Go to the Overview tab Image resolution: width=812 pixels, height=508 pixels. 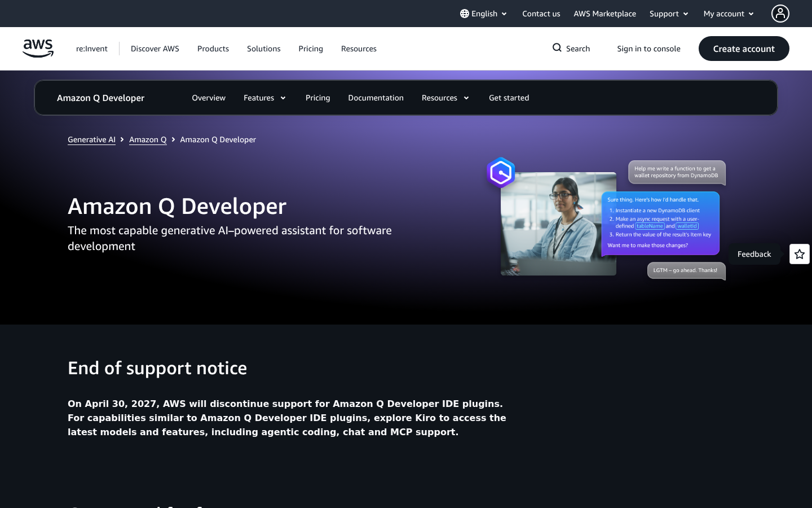(209, 98)
